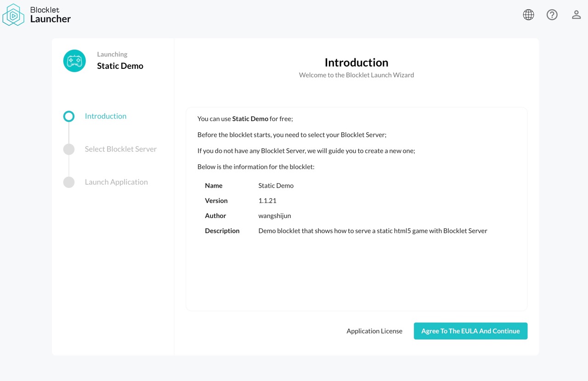Click the Launch Application step circle

[x=69, y=182]
